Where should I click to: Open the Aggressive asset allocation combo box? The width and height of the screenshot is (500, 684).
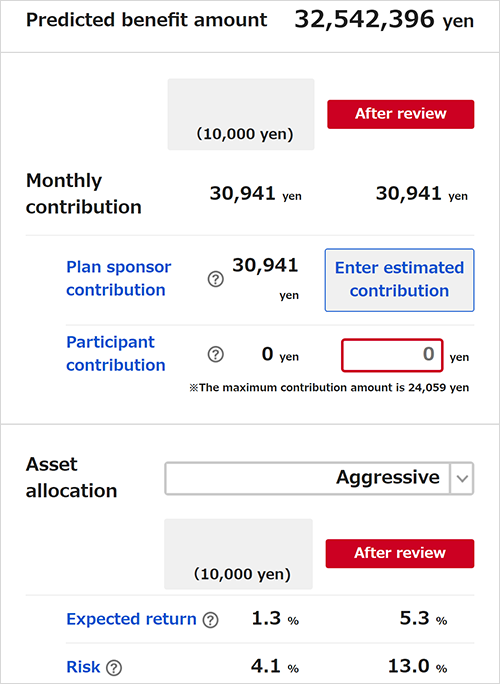point(319,478)
